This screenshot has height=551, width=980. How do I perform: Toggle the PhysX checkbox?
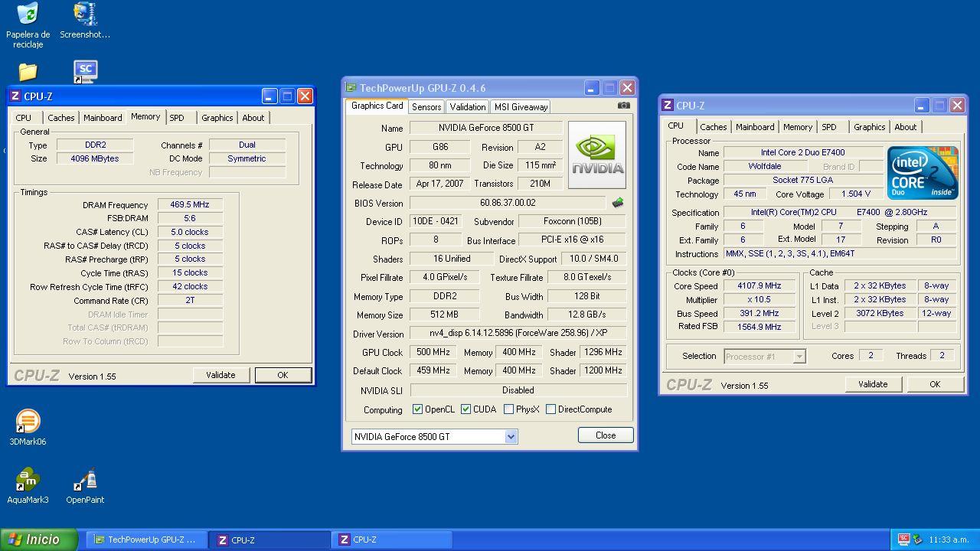pos(508,409)
